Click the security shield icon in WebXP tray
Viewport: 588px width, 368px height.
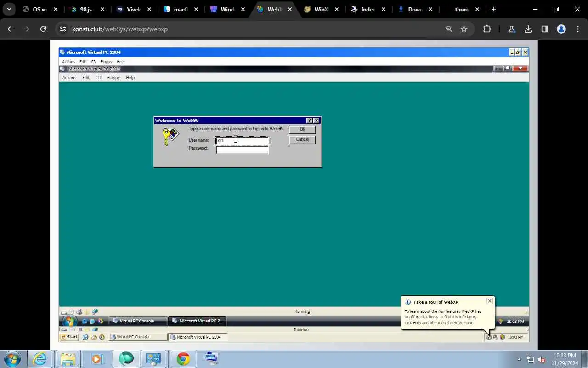pos(502,337)
